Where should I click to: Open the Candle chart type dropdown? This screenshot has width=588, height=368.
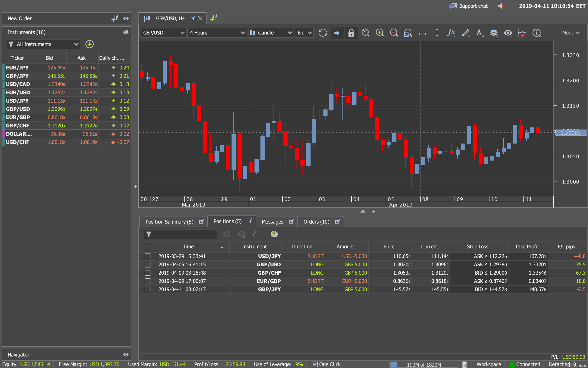tap(271, 33)
